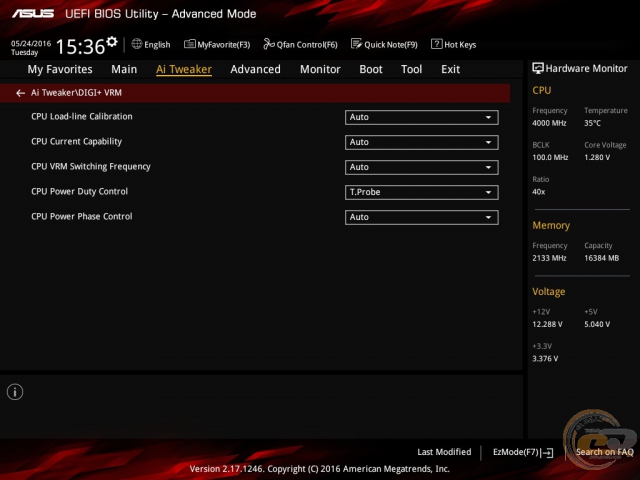The image size is (640, 480).
Task: Show the Hot Keys list
Action: click(x=460, y=44)
